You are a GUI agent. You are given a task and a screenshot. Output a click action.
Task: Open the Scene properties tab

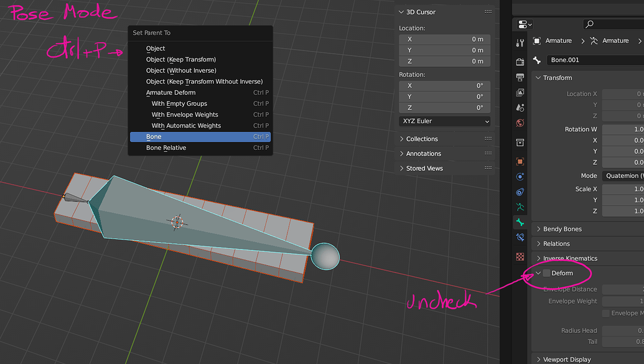click(520, 108)
